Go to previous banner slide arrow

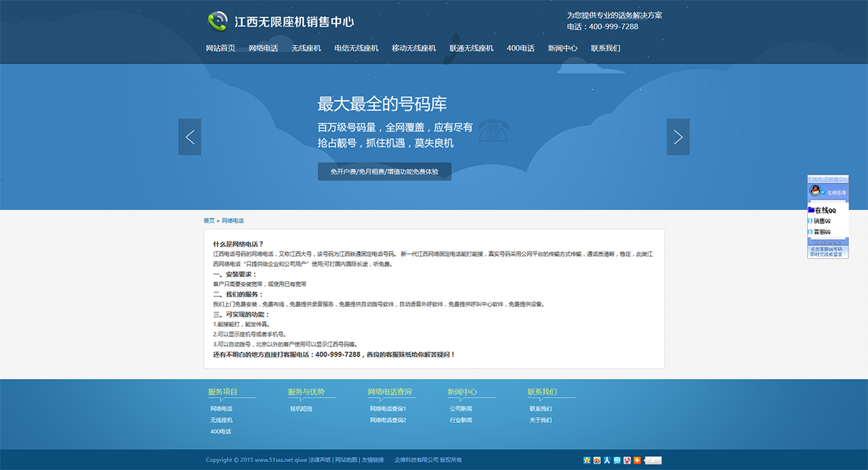190,137
